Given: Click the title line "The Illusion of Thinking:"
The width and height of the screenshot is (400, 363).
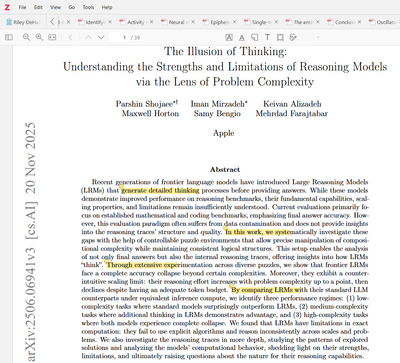Looking at the screenshot, I should (225, 51).
